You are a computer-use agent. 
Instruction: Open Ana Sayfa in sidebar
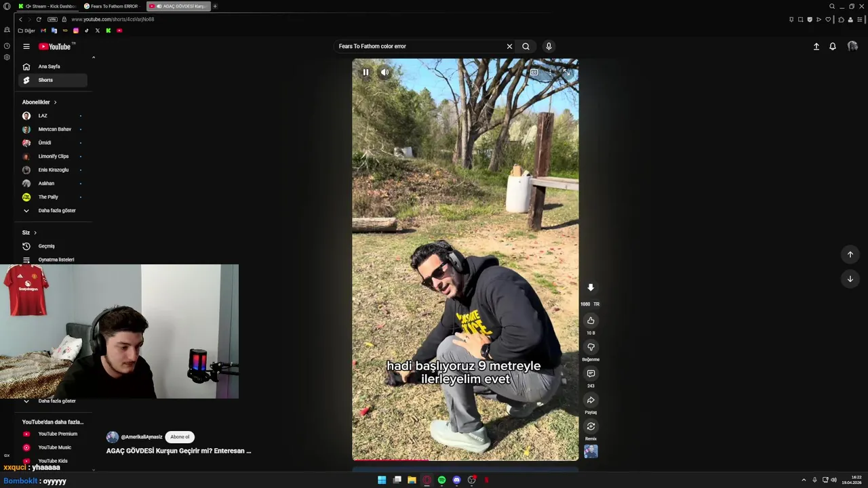pos(53,66)
